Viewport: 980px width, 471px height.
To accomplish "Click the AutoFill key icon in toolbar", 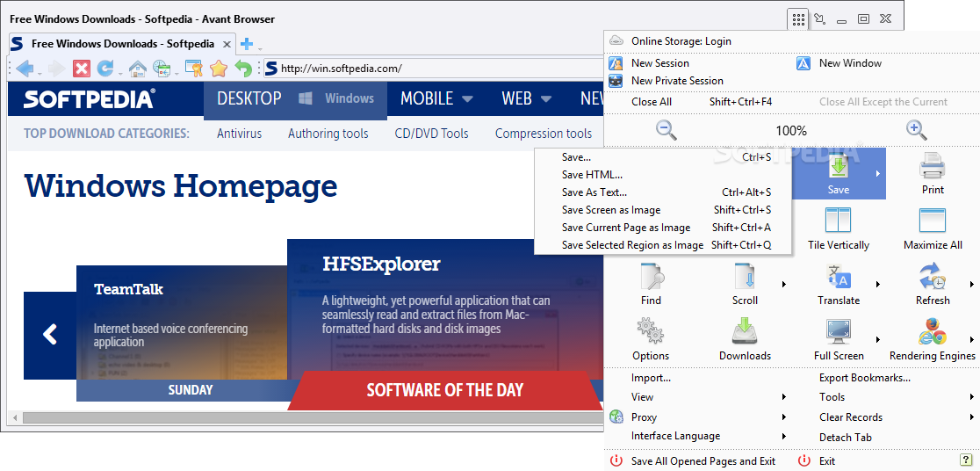I will 194,69.
